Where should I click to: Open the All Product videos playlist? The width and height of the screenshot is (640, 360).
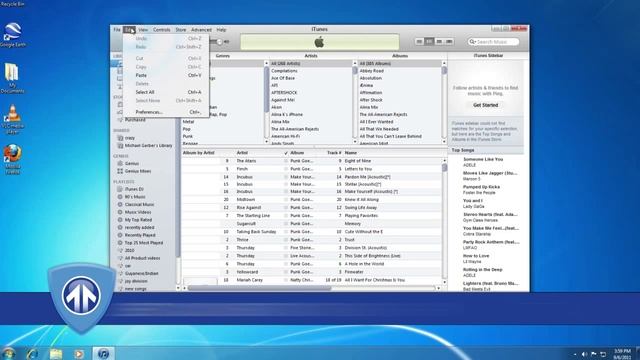coord(142,258)
